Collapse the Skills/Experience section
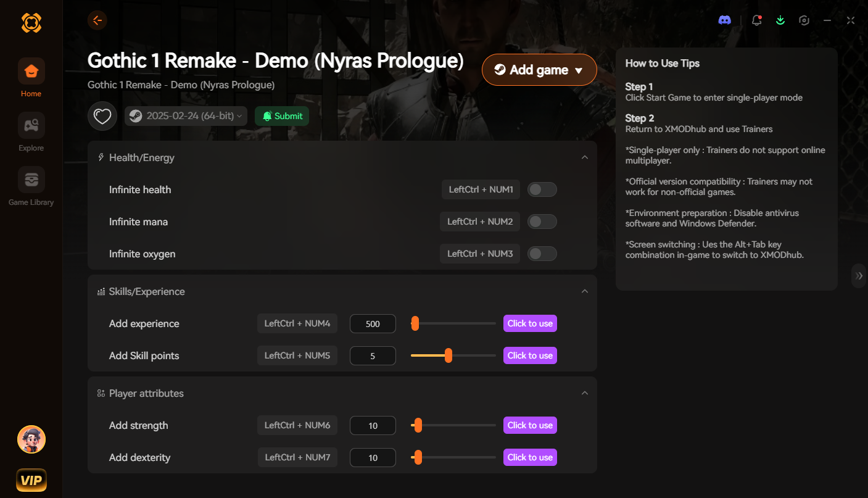 (x=585, y=291)
